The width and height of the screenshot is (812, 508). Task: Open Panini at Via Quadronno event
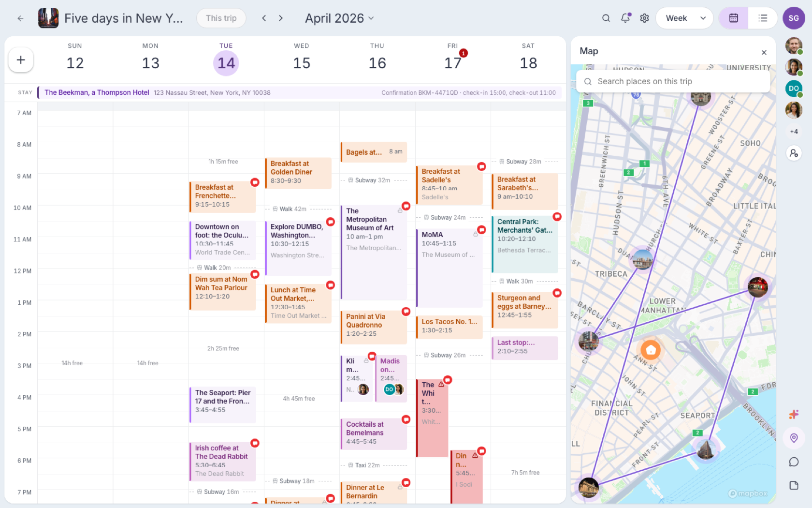(x=373, y=327)
